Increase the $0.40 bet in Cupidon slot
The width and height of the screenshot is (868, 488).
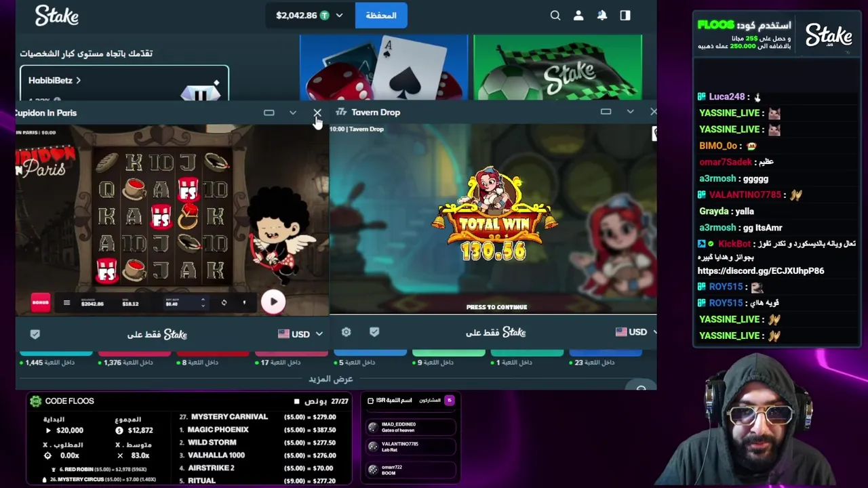pyautogui.click(x=203, y=300)
